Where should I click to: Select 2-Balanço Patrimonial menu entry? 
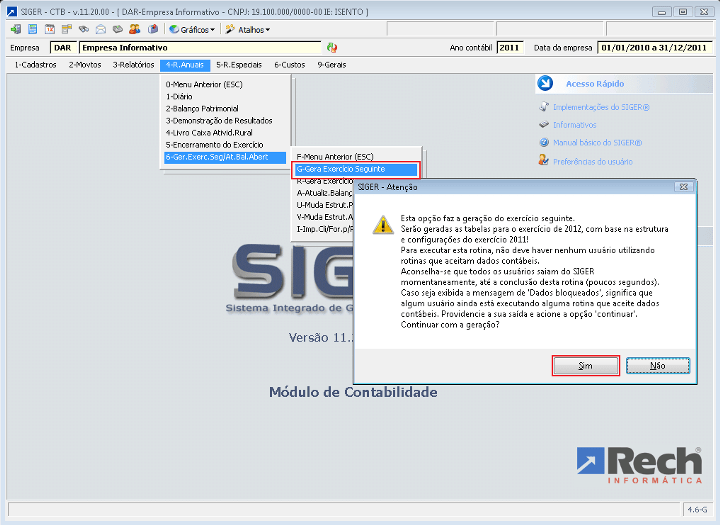click(225, 109)
